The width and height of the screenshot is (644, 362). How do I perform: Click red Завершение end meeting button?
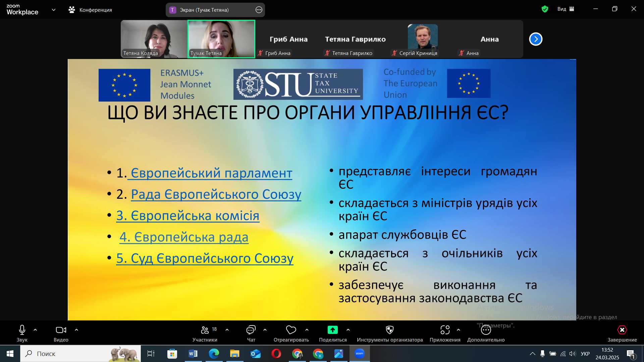pos(622,334)
